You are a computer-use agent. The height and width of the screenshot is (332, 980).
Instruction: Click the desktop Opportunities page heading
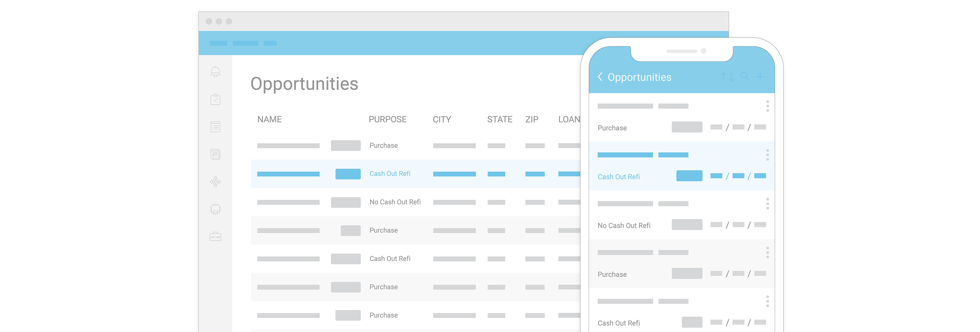pos(304,84)
